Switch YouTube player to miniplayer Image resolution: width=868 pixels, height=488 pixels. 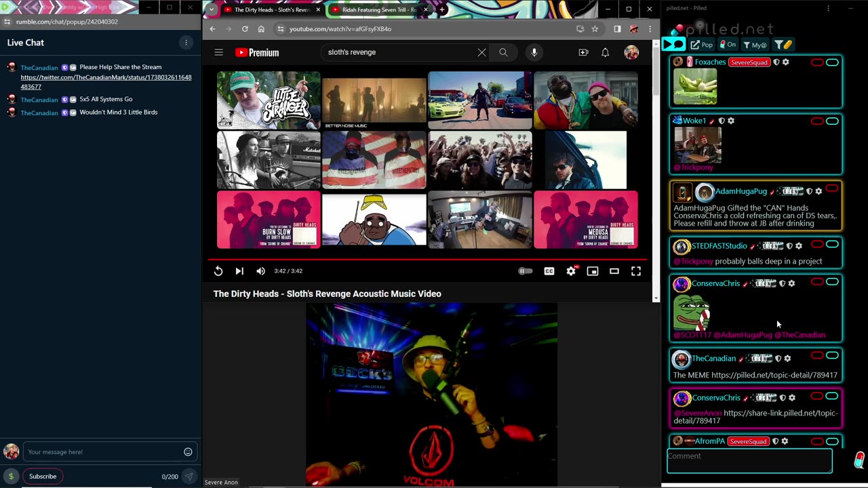[x=593, y=271]
